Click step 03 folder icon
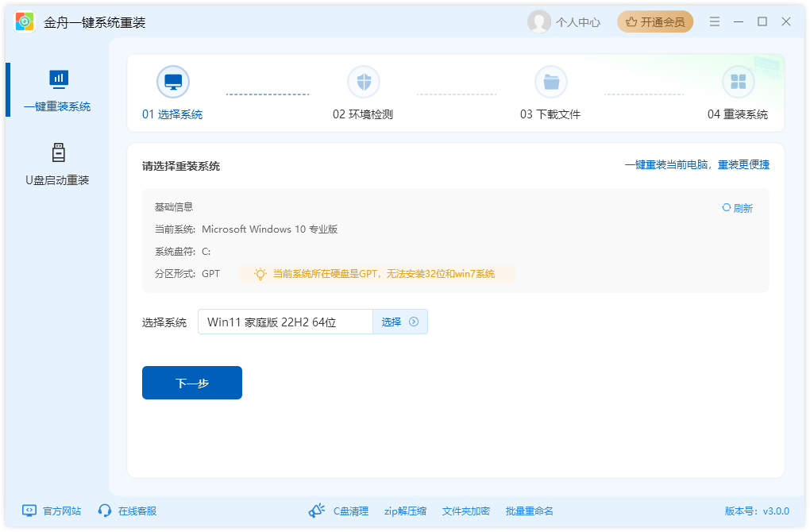 (551, 82)
